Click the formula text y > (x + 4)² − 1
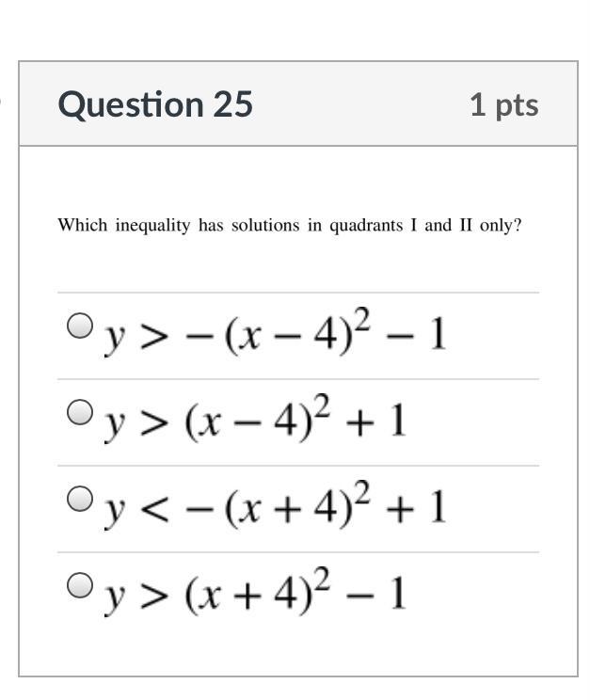 (254, 594)
